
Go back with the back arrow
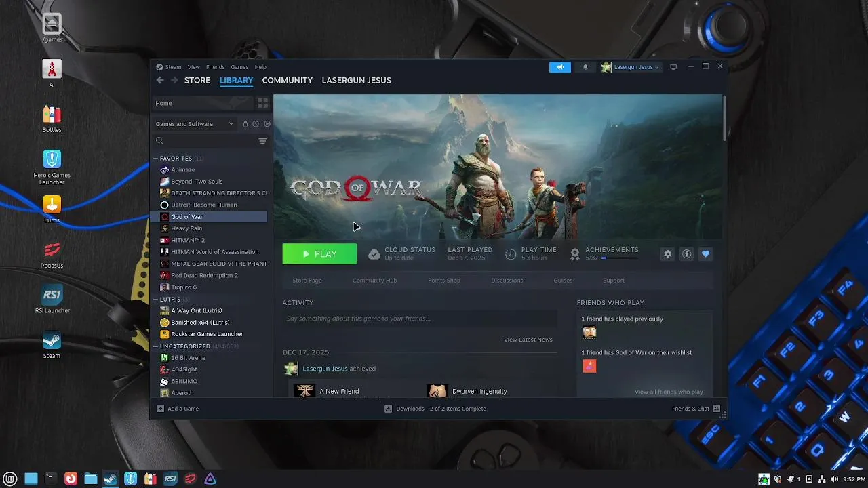click(x=160, y=80)
